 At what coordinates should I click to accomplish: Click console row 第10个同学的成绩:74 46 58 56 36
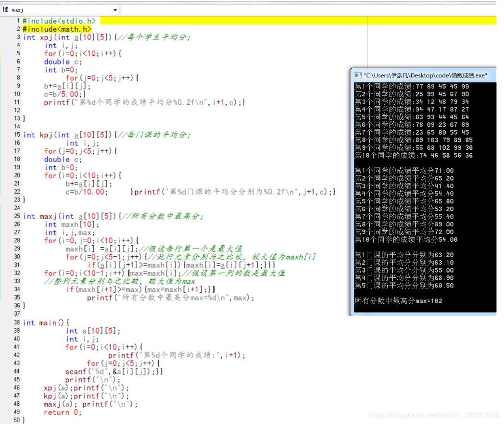[414, 155]
